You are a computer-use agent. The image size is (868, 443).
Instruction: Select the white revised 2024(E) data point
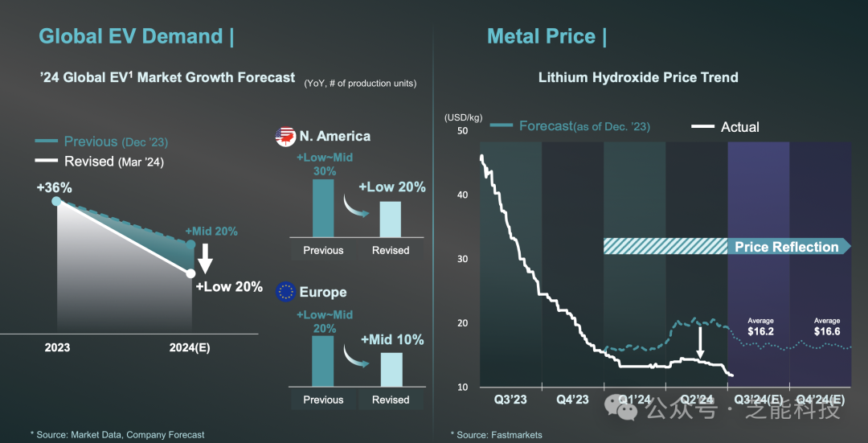[191, 273]
